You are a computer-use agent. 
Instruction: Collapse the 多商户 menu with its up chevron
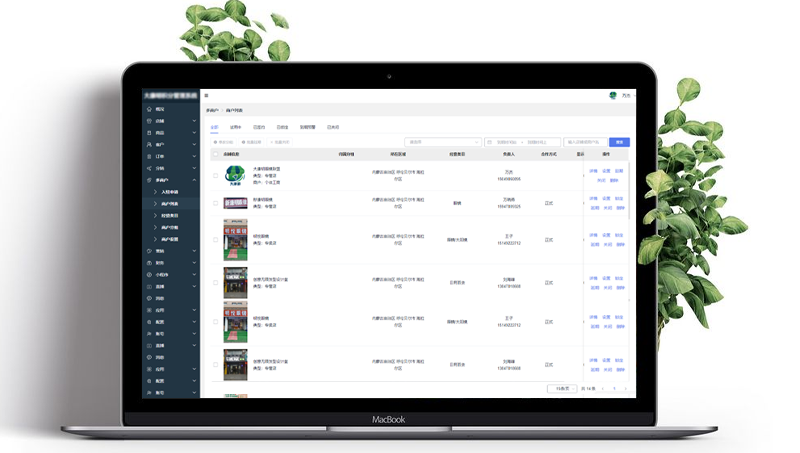coord(194,180)
